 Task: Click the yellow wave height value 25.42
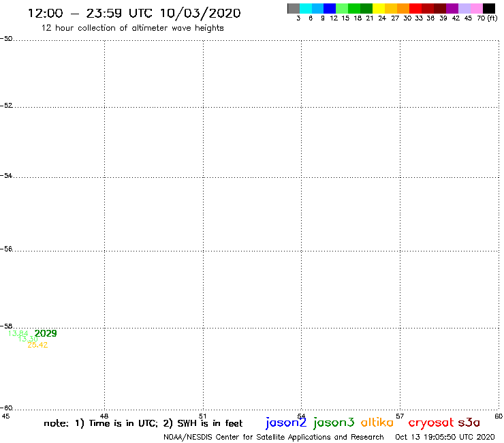(37, 345)
